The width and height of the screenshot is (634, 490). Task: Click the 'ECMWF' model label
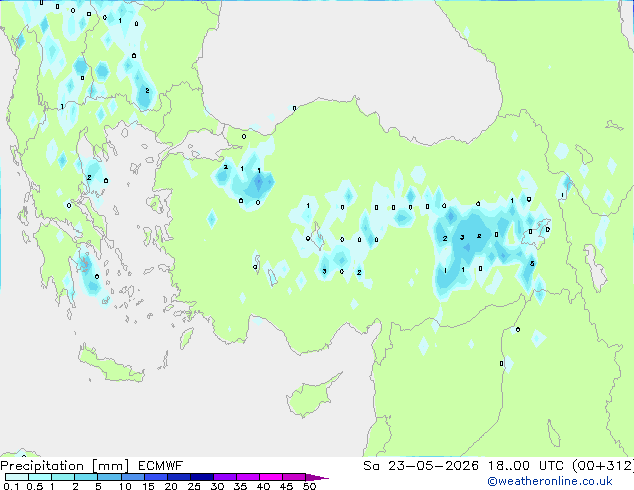161,466
